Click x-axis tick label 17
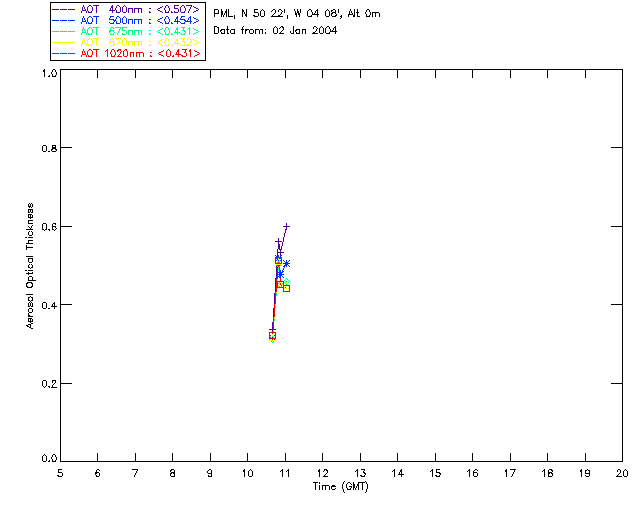640x512 pixels. coord(510,473)
